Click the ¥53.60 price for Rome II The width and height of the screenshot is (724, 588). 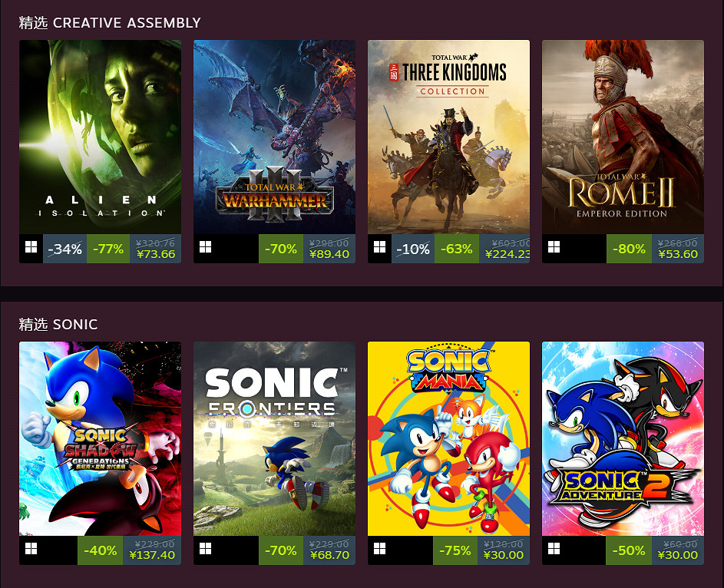678,254
